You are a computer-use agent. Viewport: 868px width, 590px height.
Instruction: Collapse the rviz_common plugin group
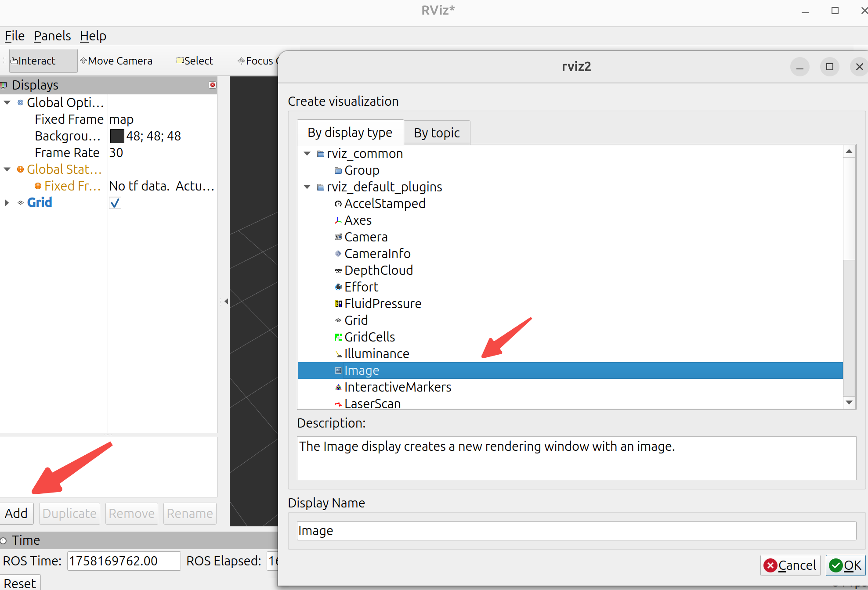click(x=307, y=154)
